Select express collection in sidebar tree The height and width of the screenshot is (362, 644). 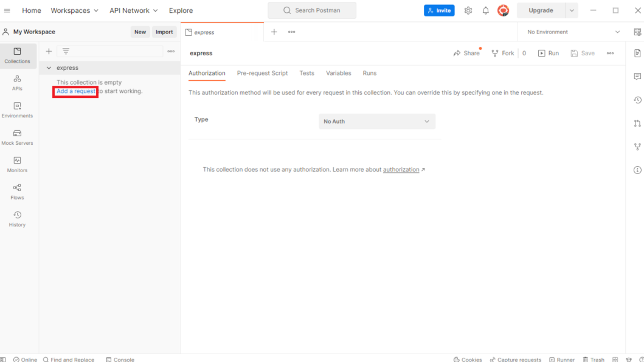click(x=109, y=68)
